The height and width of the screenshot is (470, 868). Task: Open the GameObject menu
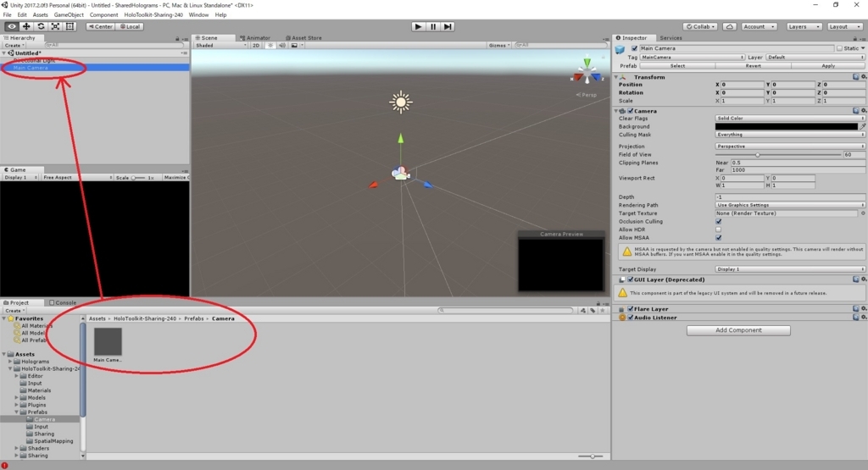[x=69, y=15]
